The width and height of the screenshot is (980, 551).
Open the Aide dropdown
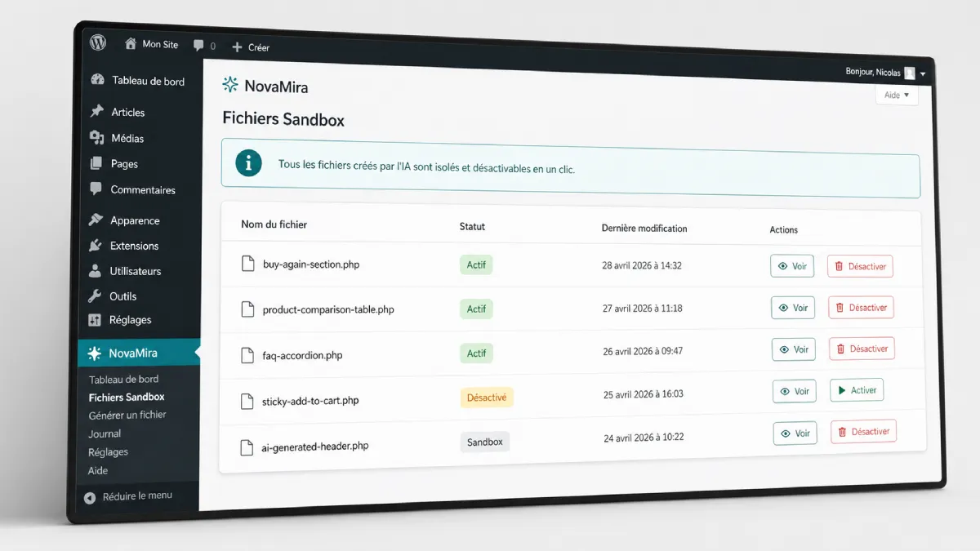click(896, 94)
